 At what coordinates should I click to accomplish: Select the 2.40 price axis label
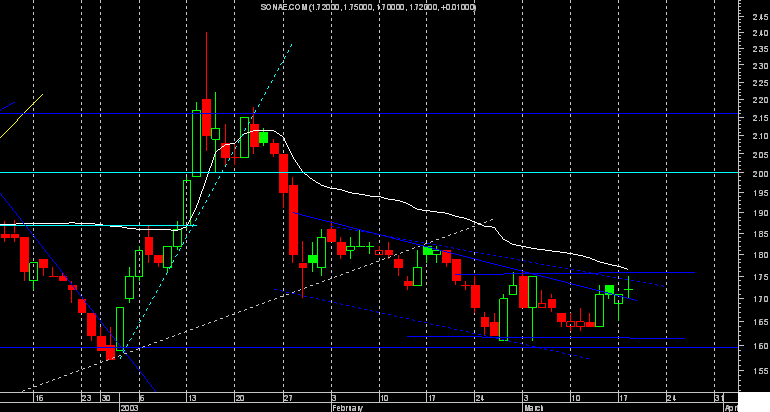[x=760, y=33]
